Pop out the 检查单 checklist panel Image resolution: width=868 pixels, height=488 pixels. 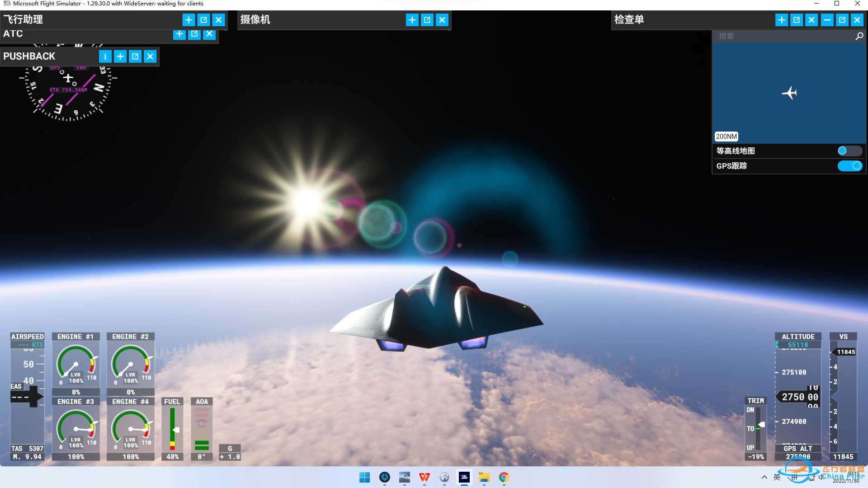[797, 20]
